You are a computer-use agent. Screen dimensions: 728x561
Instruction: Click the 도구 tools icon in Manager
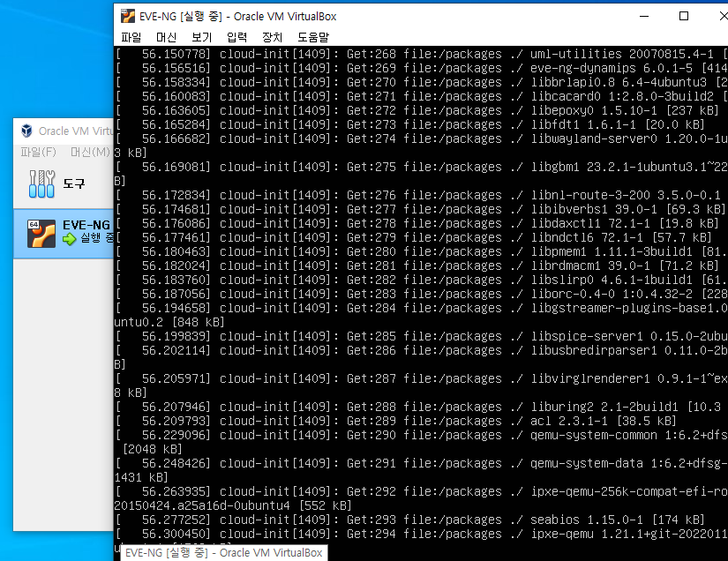41,183
